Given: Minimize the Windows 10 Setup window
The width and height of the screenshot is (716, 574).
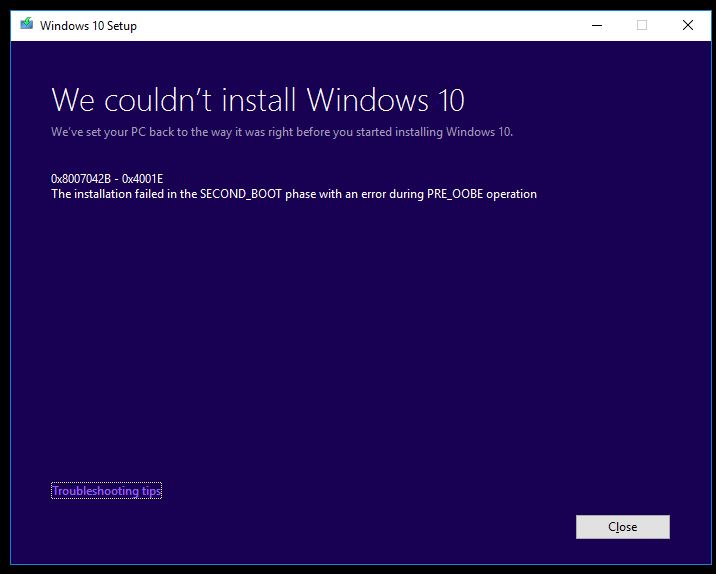Looking at the screenshot, I should [x=597, y=26].
